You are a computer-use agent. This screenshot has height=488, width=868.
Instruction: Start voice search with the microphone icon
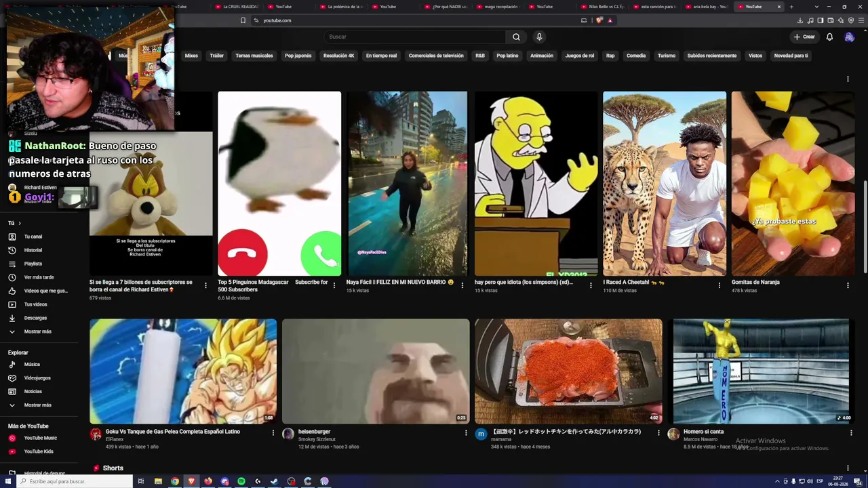[539, 37]
